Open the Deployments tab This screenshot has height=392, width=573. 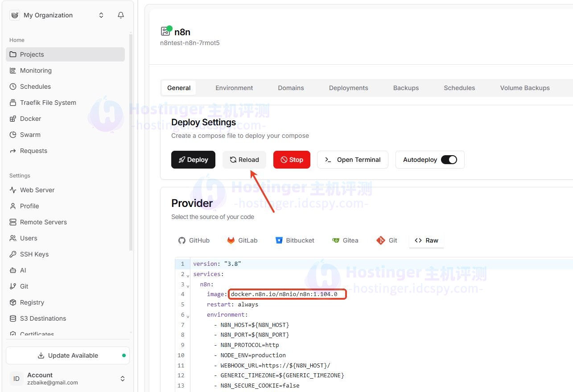pyautogui.click(x=348, y=88)
